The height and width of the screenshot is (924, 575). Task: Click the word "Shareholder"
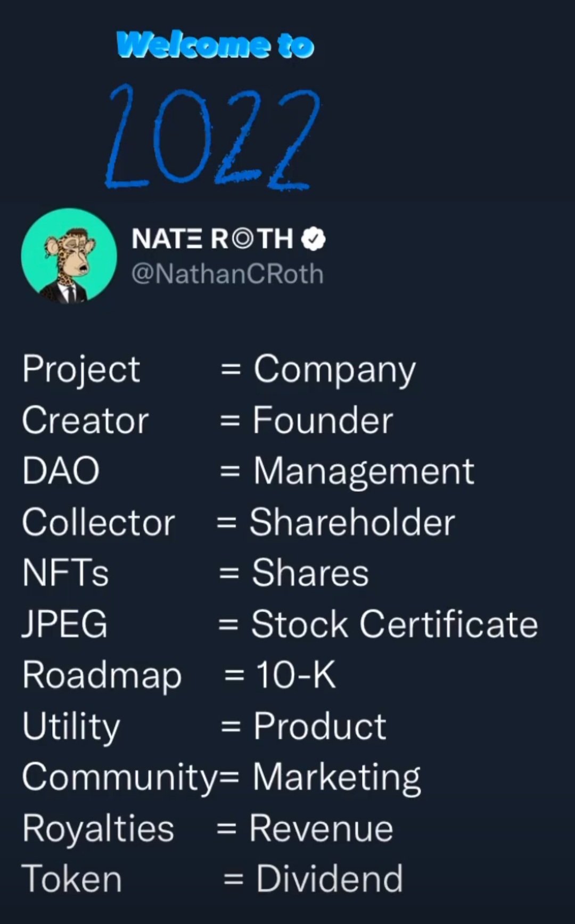[x=352, y=522]
